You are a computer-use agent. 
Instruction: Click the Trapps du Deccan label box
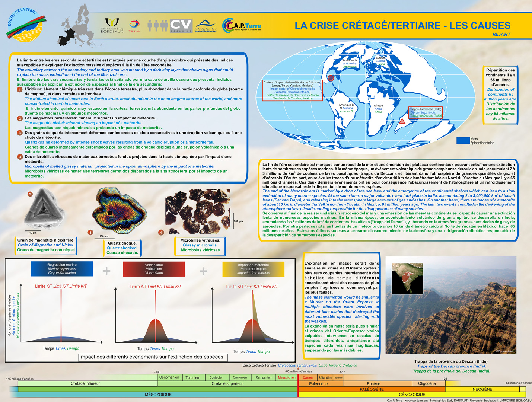426,112
